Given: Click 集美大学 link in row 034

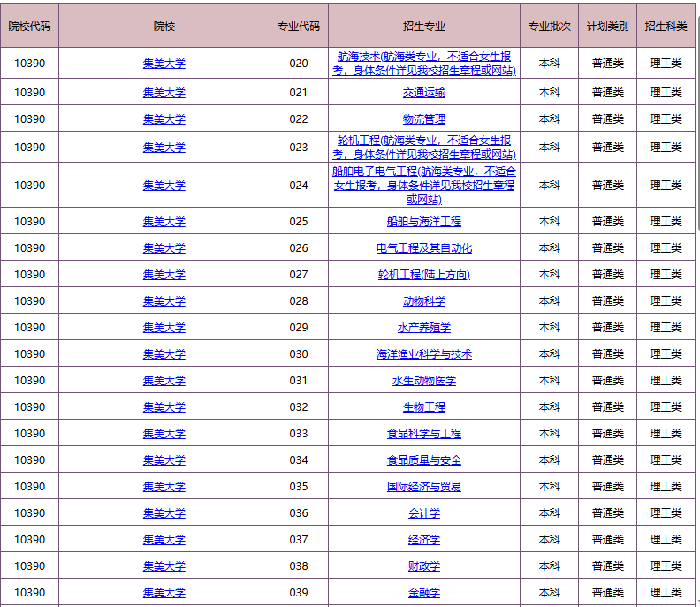Looking at the screenshot, I should tap(164, 459).
